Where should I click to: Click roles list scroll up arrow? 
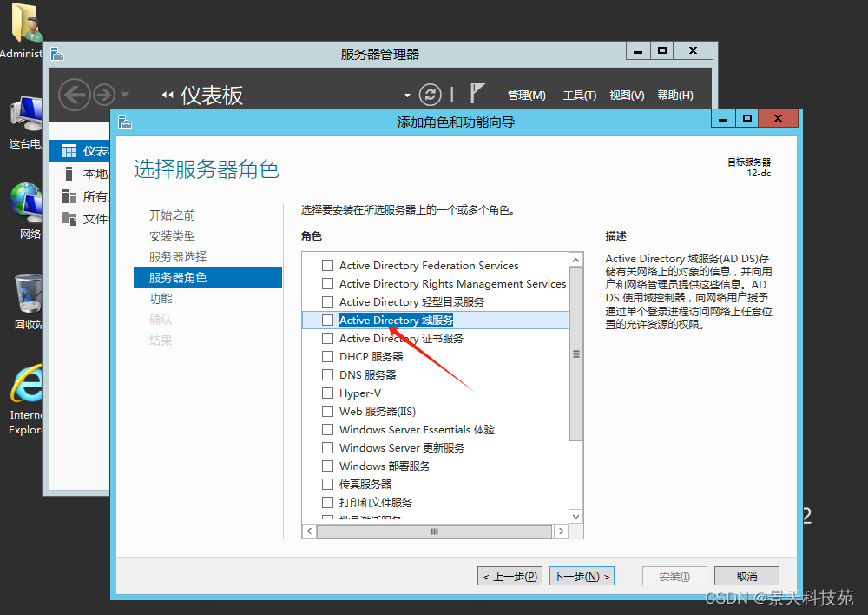coord(575,260)
